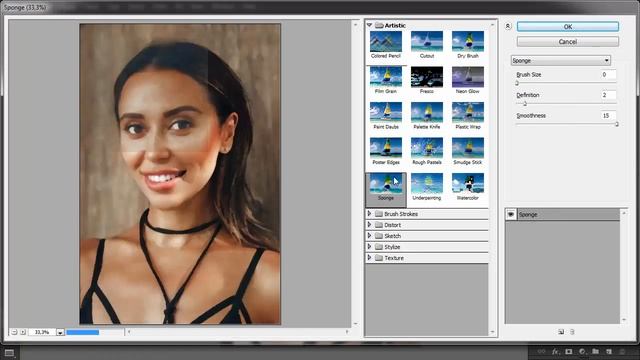Click the new adjustment layer icon
This screenshot has width=640, height=360.
tap(582, 351)
